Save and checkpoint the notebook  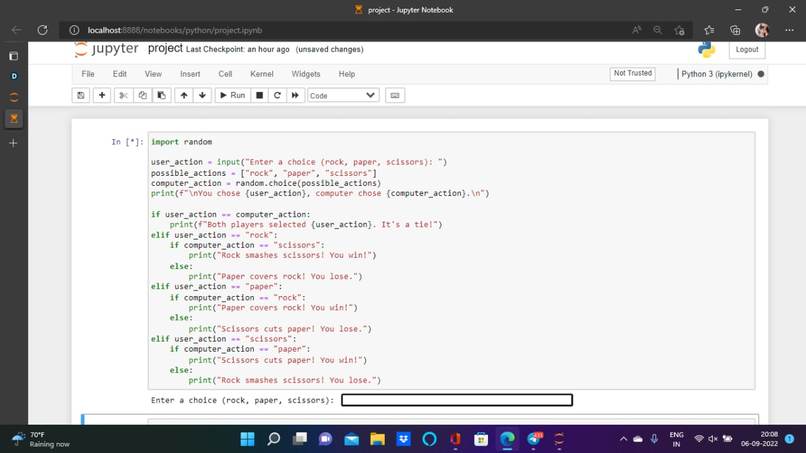(81, 95)
